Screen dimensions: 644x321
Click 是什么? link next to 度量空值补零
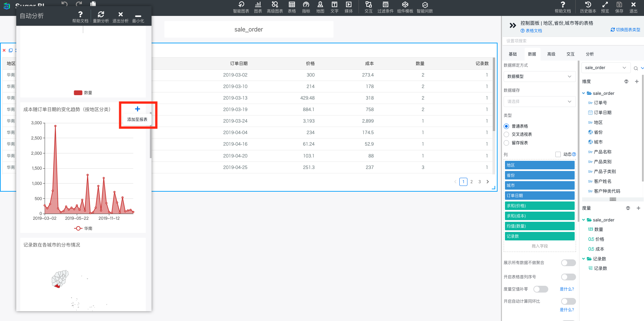[567, 289]
